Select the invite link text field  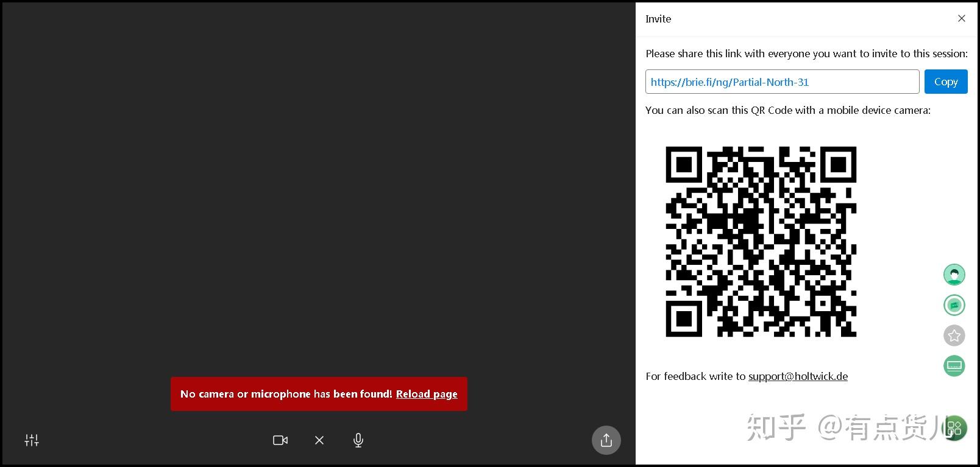pos(783,82)
